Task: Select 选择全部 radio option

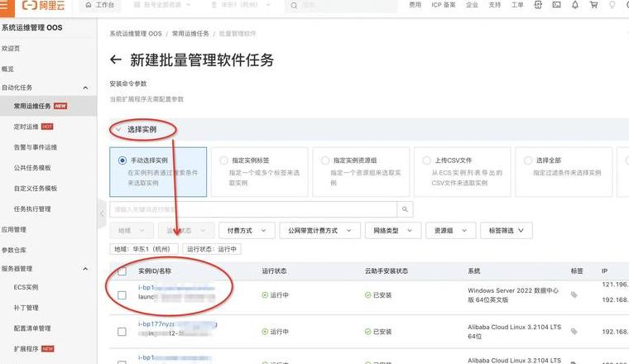Action: (528, 160)
